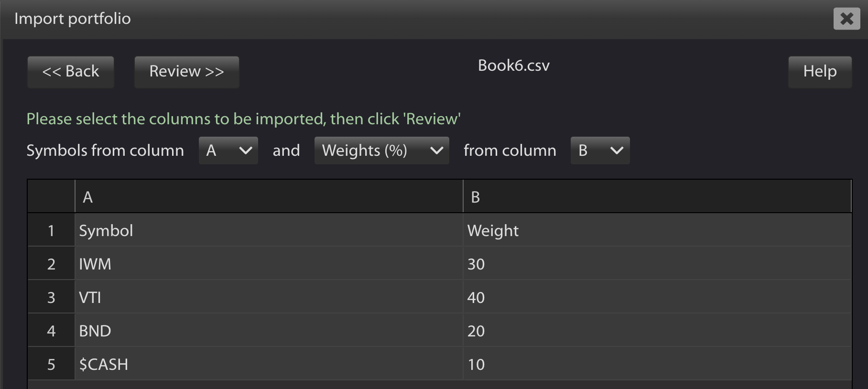Select the $CASH symbol cell

pyautogui.click(x=269, y=364)
